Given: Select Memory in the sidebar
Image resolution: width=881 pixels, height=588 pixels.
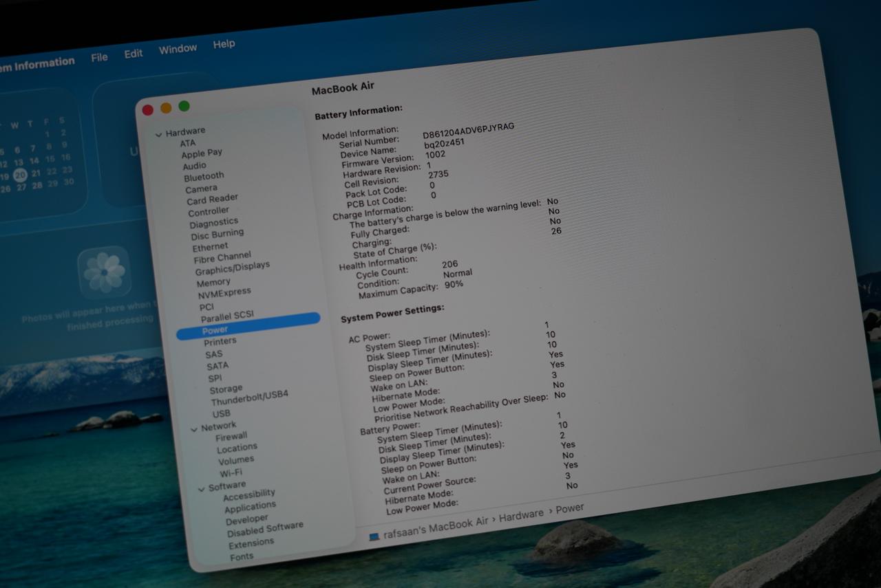Looking at the screenshot, I should tap(213, 283).
